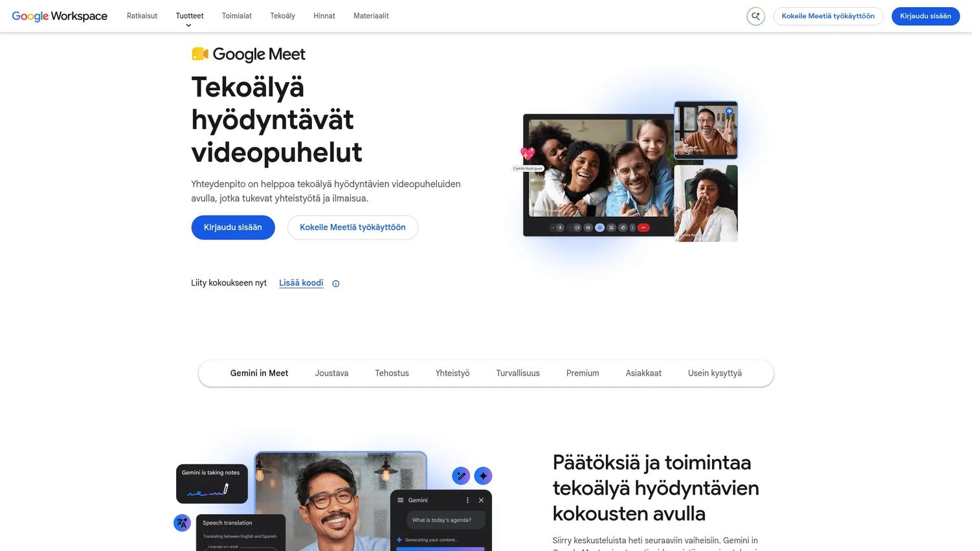980x551 pixels.
Task: Switch to the Yhteistyö tab
Action: (x=452, y=373)
